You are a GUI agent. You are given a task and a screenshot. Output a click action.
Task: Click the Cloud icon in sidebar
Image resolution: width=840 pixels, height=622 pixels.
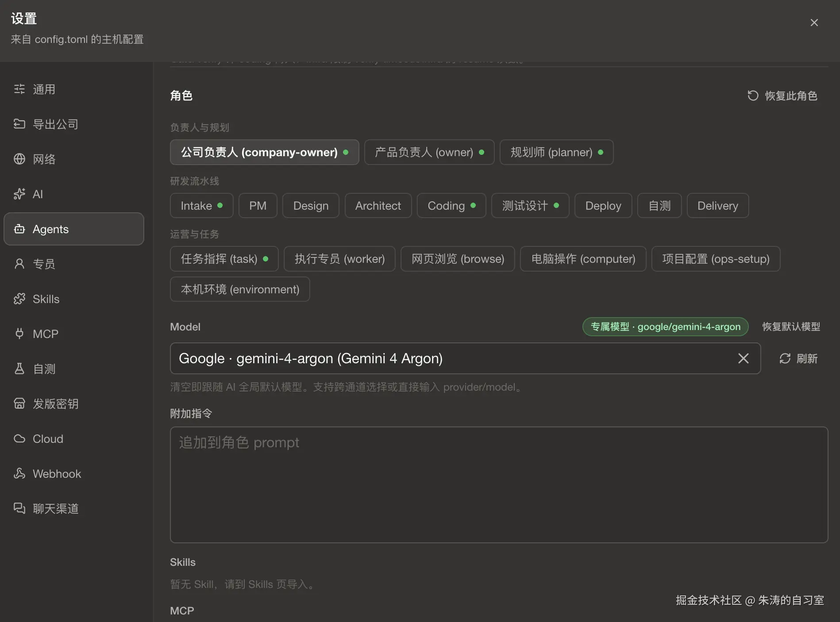19,439
